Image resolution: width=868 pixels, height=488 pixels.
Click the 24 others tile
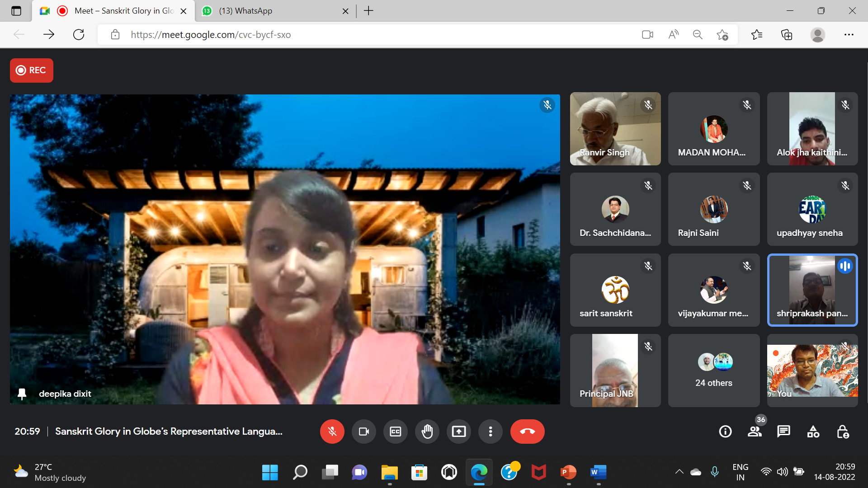(713, 371)
